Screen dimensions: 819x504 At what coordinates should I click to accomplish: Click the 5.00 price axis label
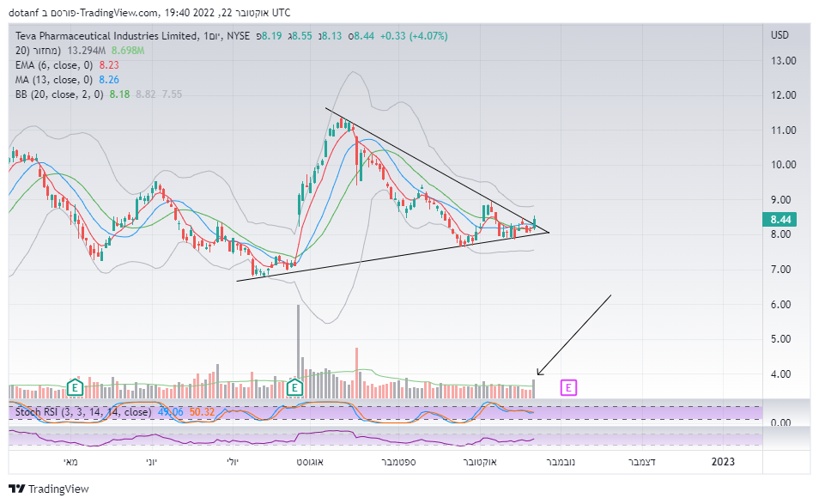(x=781, y=339)
